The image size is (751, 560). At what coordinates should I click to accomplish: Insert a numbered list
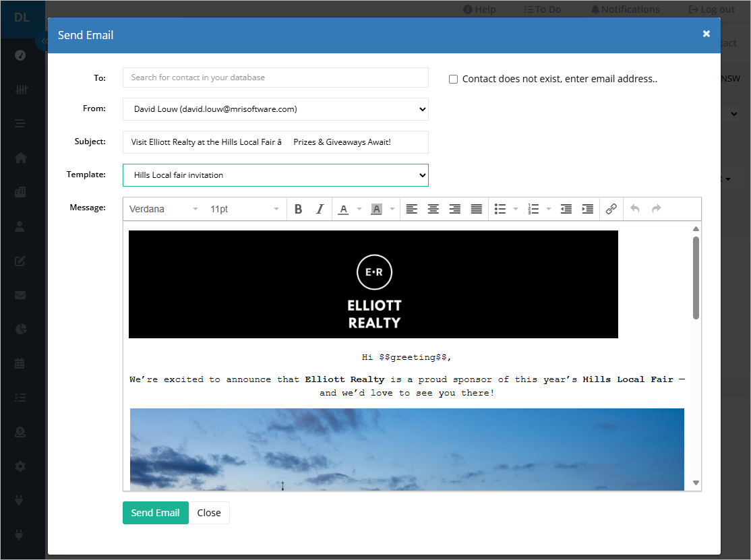(x=533, y=209)
